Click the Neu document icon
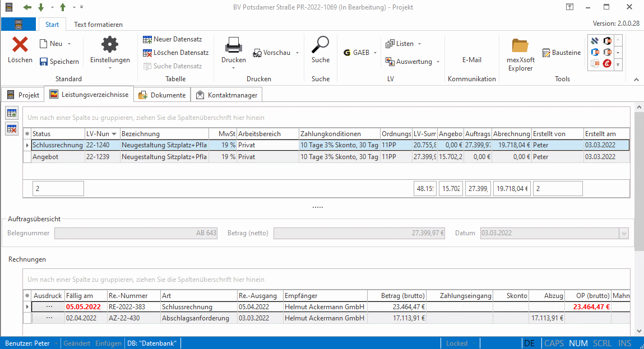 [44, 44]
